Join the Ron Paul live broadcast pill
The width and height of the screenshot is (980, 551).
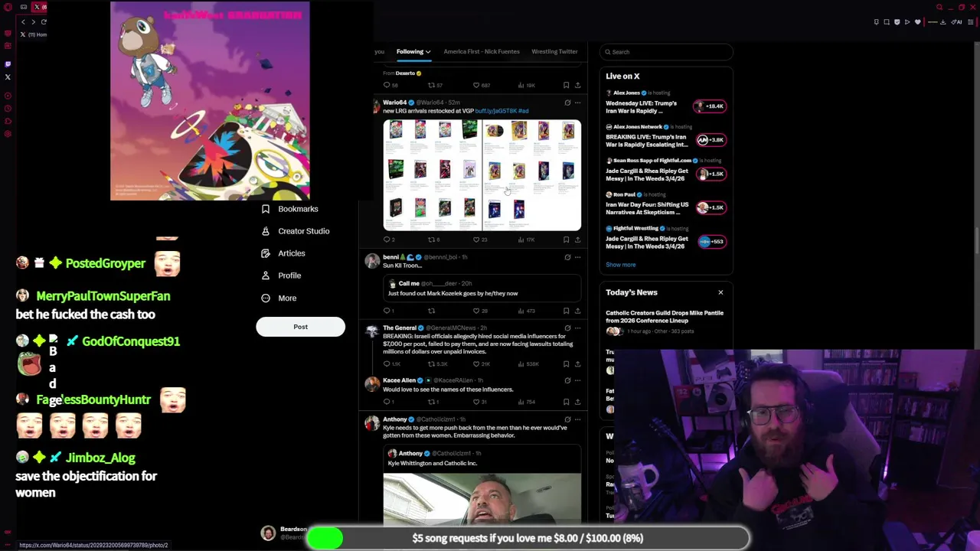[x=710, y=207]
